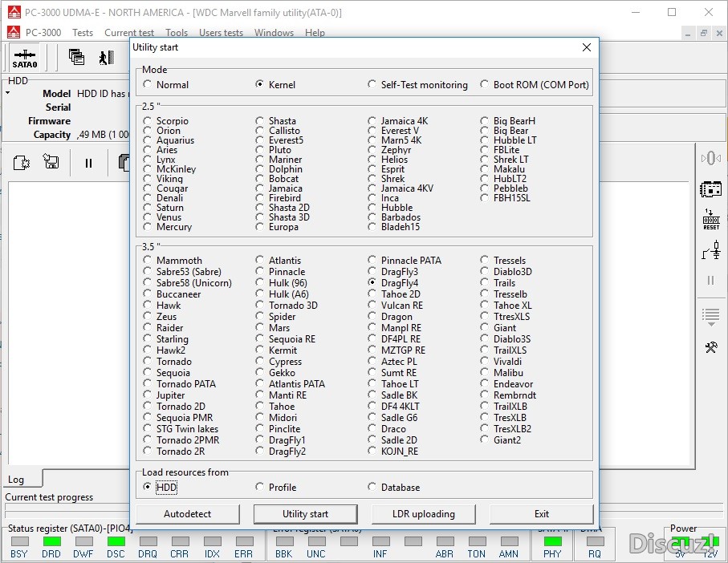728x563 pixels.
Task: Click the pause icon in log toolbar
Action: 88,163
